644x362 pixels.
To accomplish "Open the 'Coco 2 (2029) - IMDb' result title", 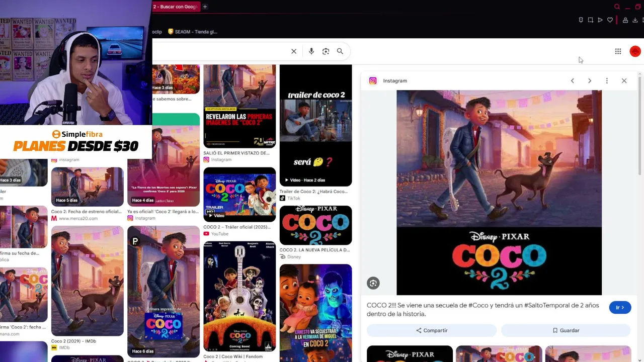I will coord(73,341).
